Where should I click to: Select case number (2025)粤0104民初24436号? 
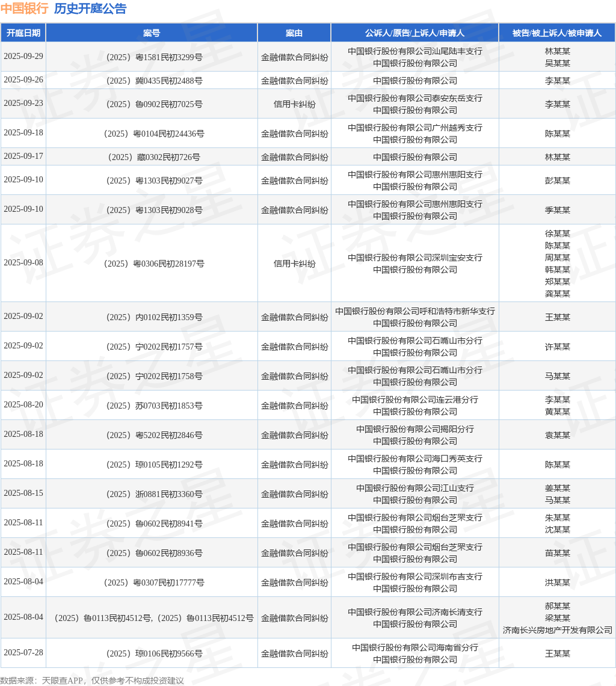[x=154, y=134]
